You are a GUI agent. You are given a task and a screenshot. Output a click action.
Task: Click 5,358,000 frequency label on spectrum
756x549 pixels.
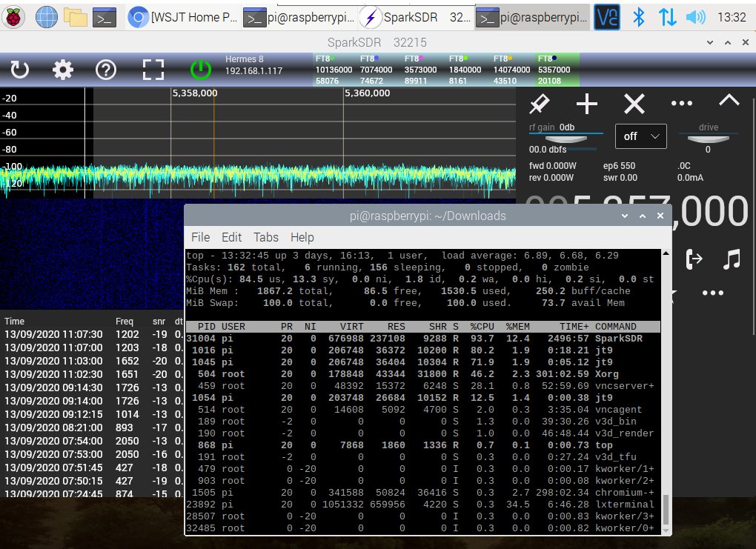coord(195,93)
